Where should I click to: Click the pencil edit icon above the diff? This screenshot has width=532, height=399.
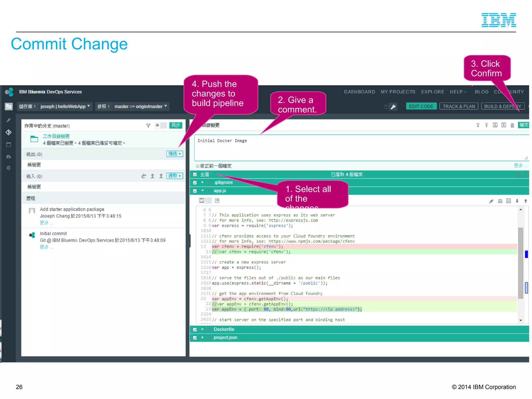(491, 201)
